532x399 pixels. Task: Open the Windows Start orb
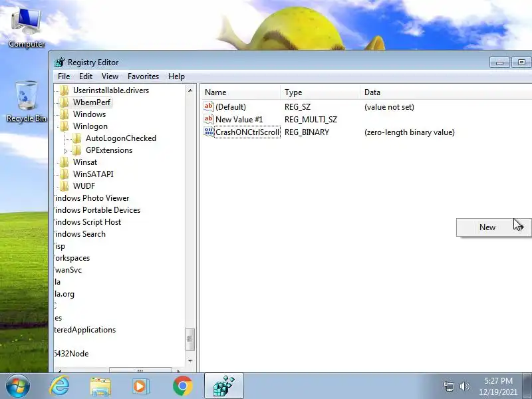pyautogui.click(x=18, y=386)
